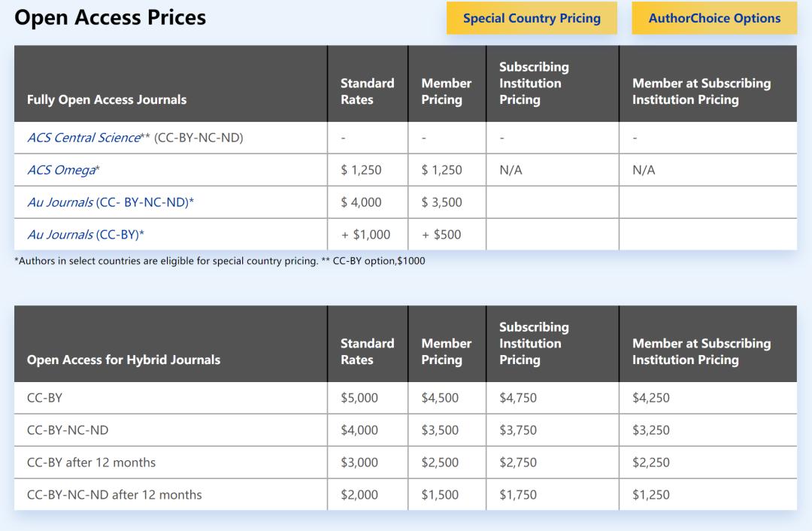Click the $1,250 member at subscribing institution cell
This screenshot has width=812, height=531.
point(651,495)
